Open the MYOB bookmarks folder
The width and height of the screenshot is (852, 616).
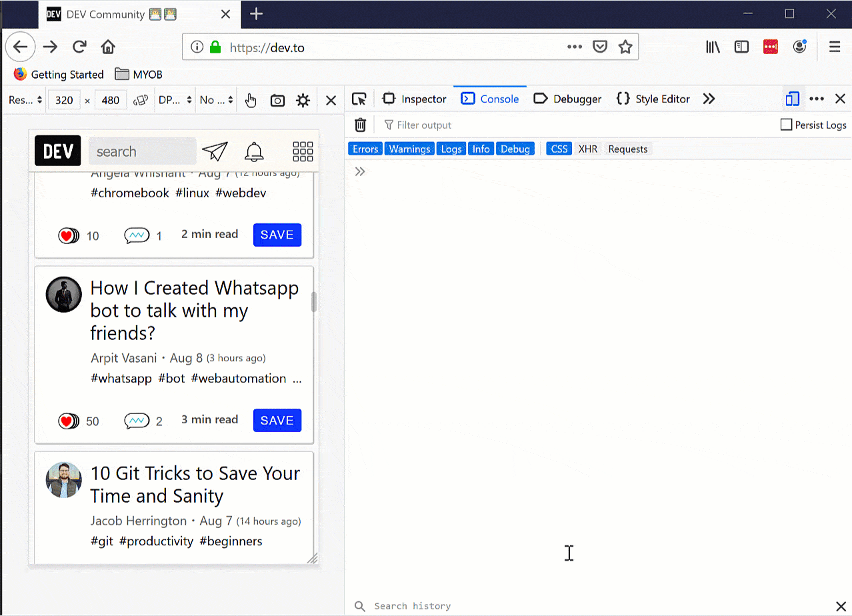click(139, 74)
